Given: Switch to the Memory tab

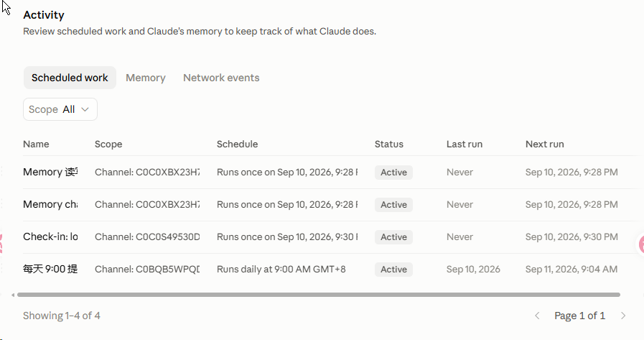Looking at the screenshot, I should click(146, 78).
